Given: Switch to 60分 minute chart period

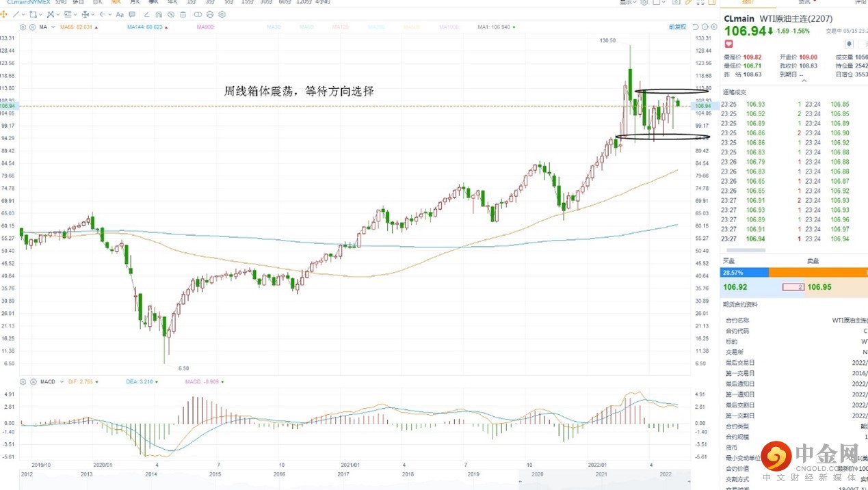Looking at the screenshot, I should 285,2.
